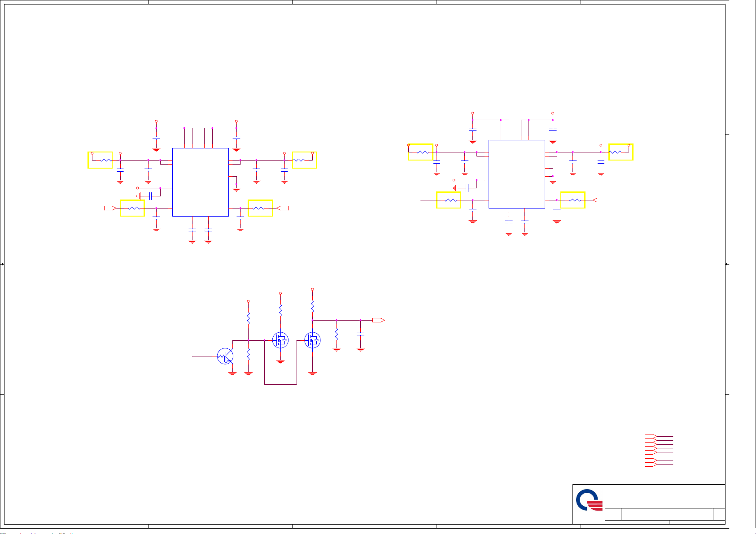Click the large title cell beside the logo
The height and width of the screenshot is (534, 756).
665,496
